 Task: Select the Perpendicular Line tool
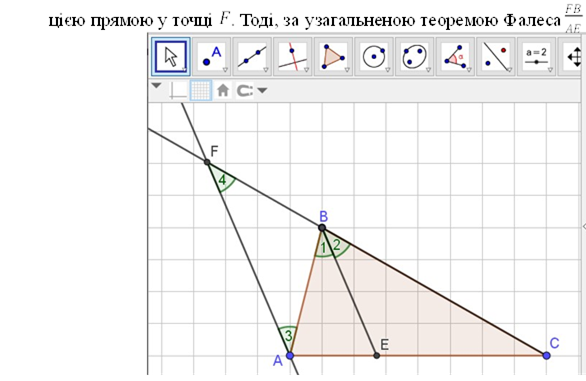tap(293, 57)
